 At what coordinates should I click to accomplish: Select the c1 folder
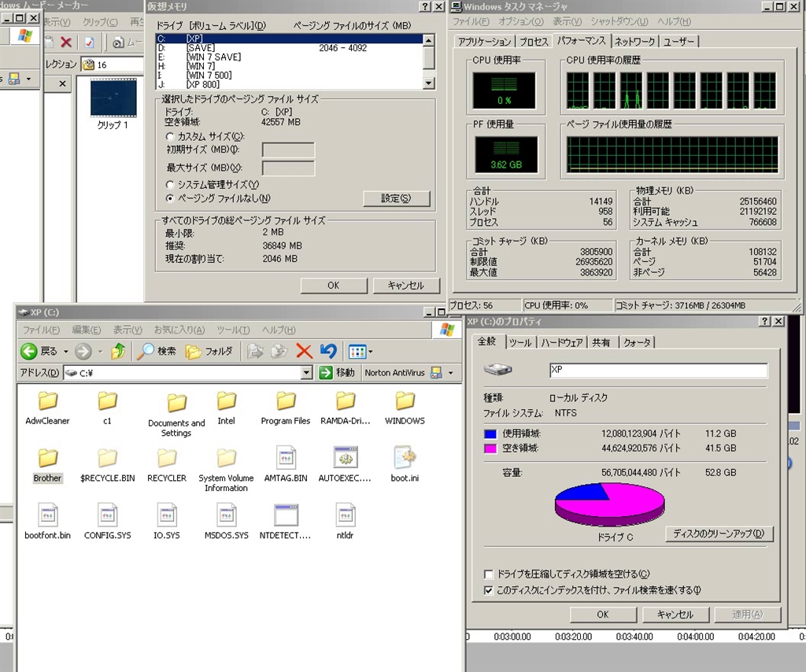coord(107,408)
